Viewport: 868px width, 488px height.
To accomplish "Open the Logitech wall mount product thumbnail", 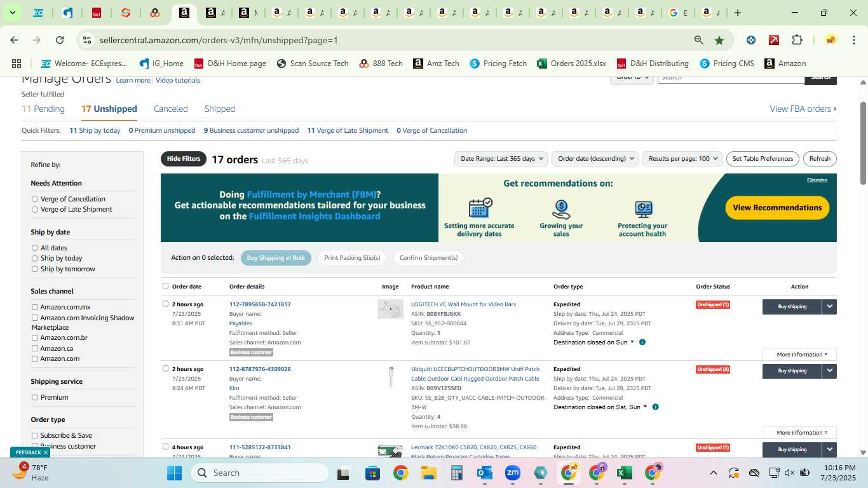I will (x=390, y=309).
